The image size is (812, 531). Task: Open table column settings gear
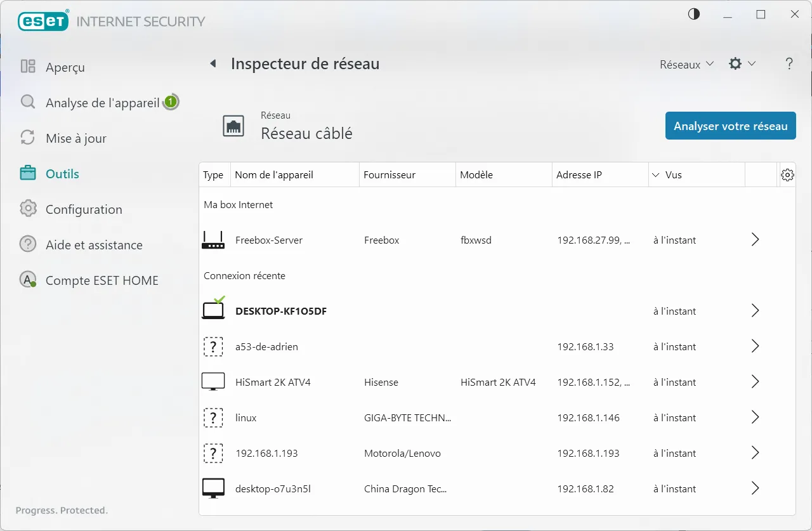click(x=787, y=175)
